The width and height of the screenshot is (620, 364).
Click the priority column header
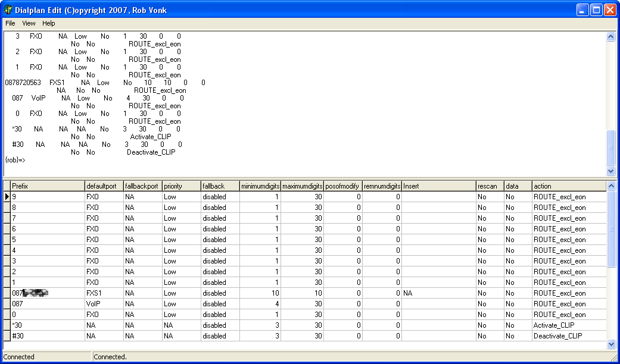(x=182, y=186)
